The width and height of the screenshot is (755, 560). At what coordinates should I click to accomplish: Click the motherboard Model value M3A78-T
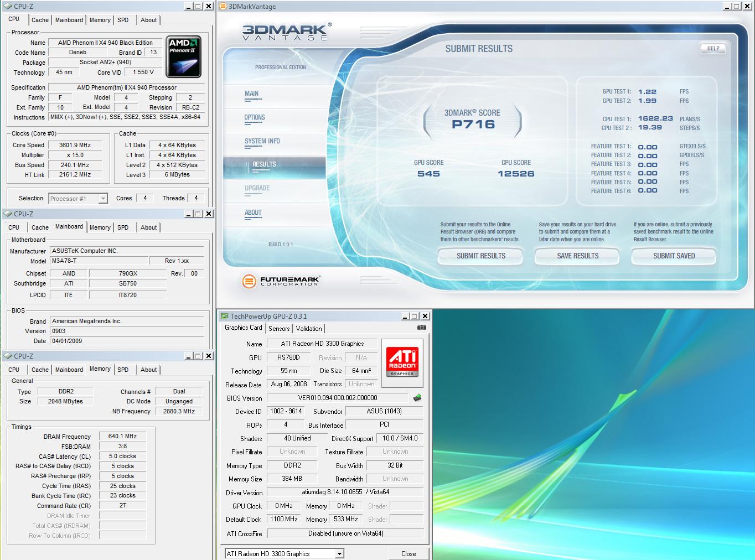pos(99,261)
